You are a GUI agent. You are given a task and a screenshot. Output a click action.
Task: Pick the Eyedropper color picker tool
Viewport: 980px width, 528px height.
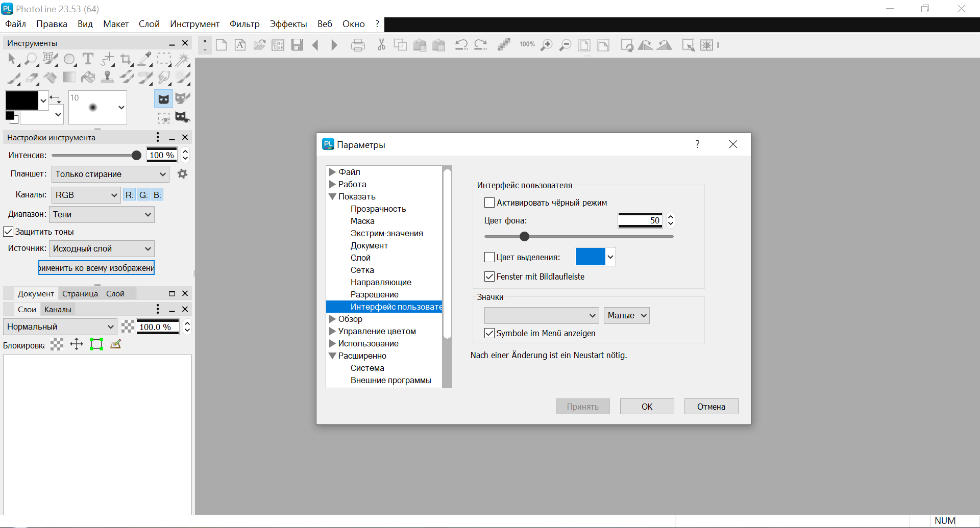[145, 59]
